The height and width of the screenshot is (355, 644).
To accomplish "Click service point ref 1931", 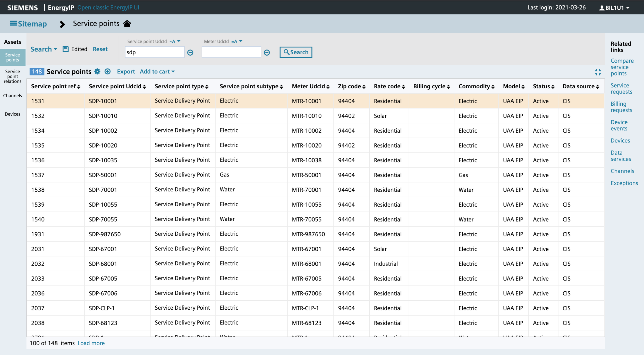I will (38, 234).
